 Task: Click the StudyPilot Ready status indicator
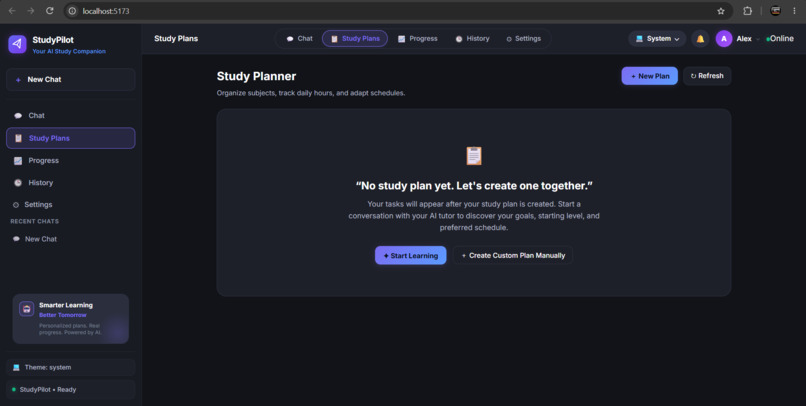click(x=71, y=390)
